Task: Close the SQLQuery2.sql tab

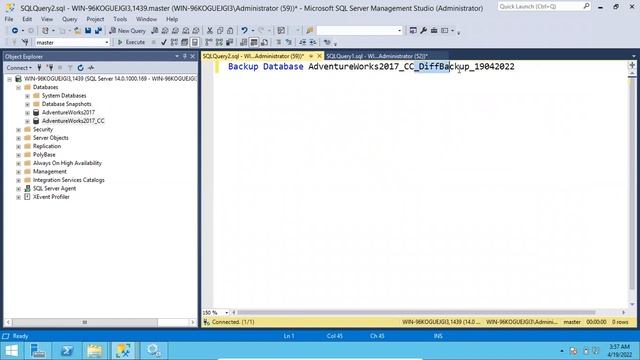Action: [x=319, y=56]
